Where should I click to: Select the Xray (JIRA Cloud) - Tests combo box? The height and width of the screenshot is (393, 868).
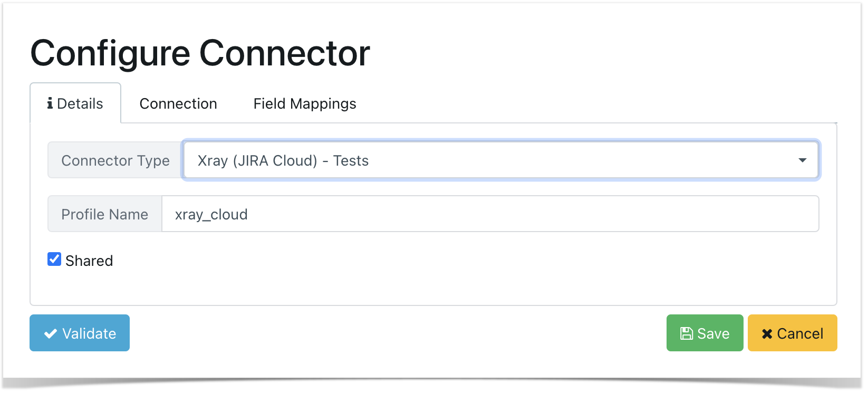point(500,160)
